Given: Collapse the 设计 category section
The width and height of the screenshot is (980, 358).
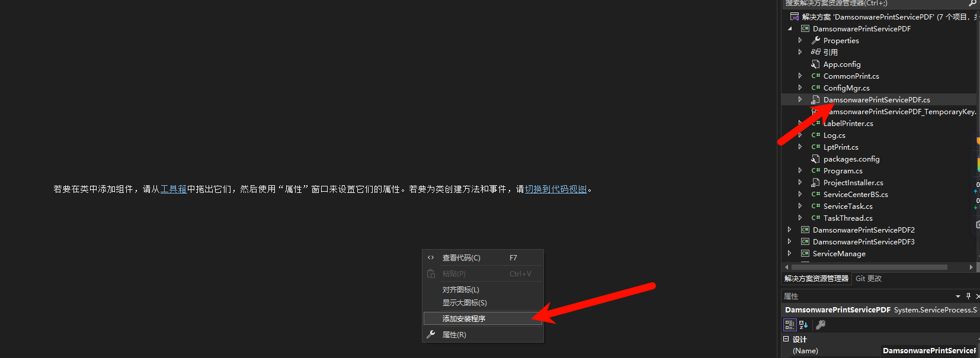Looking at the screenshot, I should [786, 339].
